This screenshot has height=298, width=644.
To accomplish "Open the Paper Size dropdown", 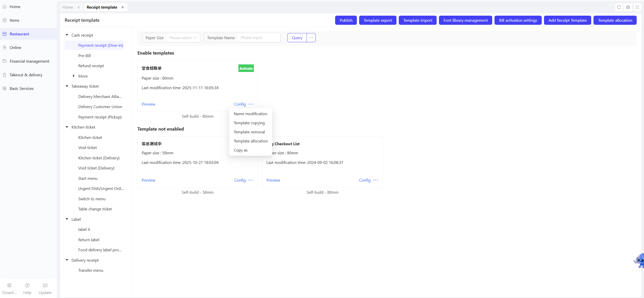I will [183, 38].
